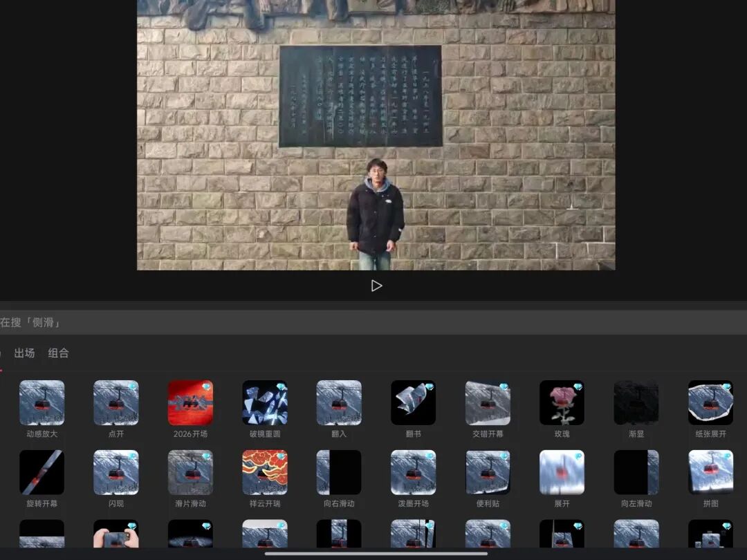Pick the 翻书 page-flip animation

pyautogui.click(x=413, y=403)
